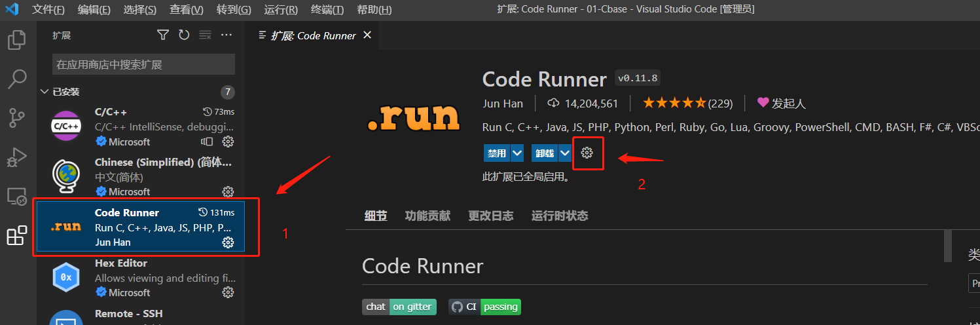Expand the 禁用 dropdown arrow
The image size is (980, 325).
(x=517, y=153)
